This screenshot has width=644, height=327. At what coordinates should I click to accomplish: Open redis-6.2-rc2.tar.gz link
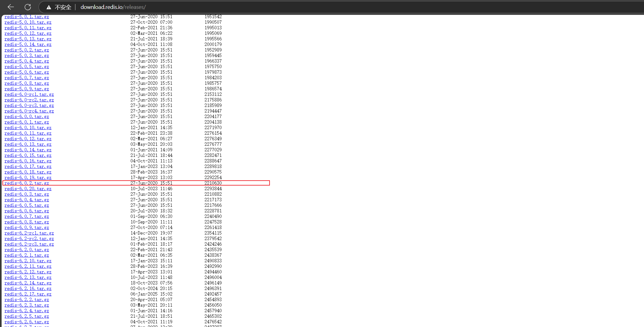click(x=29, y=239)
